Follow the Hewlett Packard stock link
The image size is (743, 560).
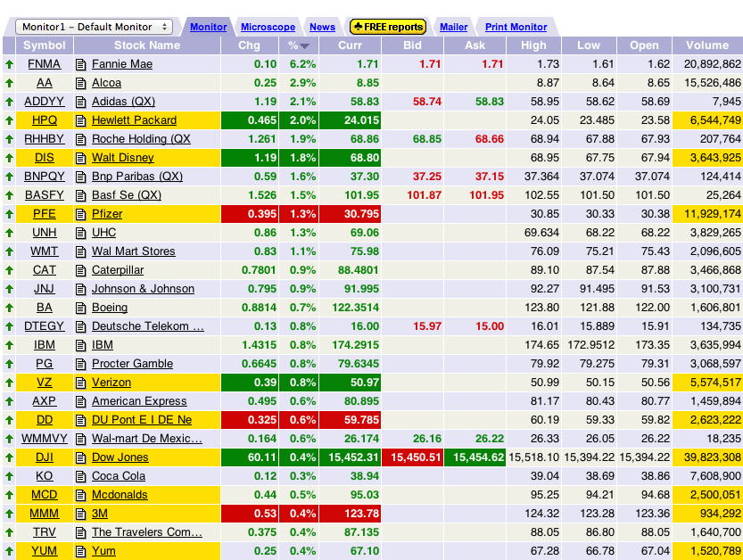(133, 120)
